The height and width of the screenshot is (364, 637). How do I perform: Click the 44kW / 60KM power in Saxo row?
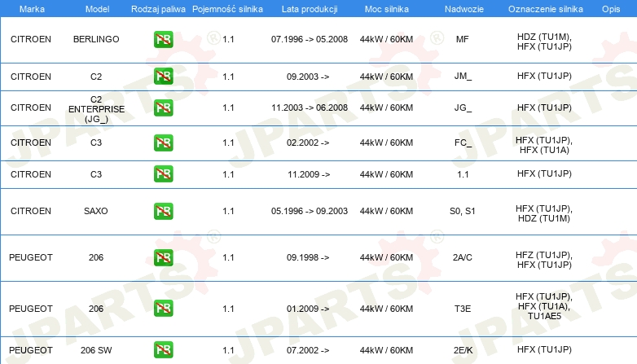click(386, 211)
